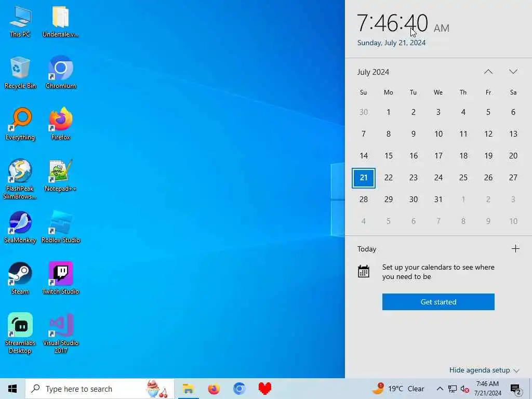Viewport: 532px width, 399px height.
Task: Click the calendar icon in agenda section
Action: pos(363,271)
